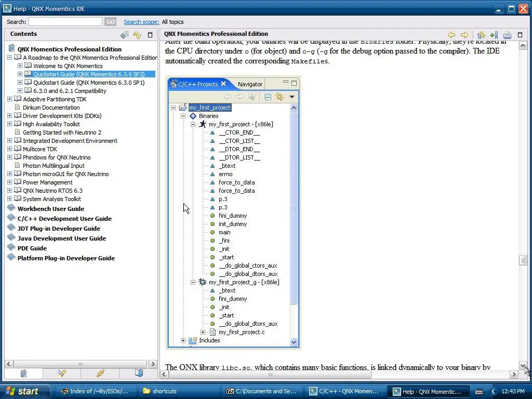
Task: Click book icon beside JDT Plug-in Developer Guide
Action: tap(11, 228)
